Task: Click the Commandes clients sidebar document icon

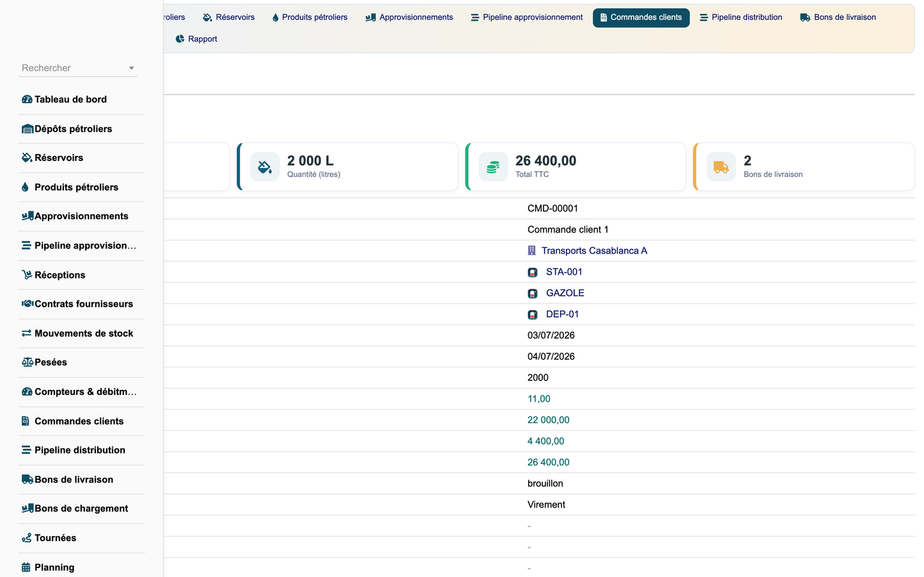Action: (26, 421)
